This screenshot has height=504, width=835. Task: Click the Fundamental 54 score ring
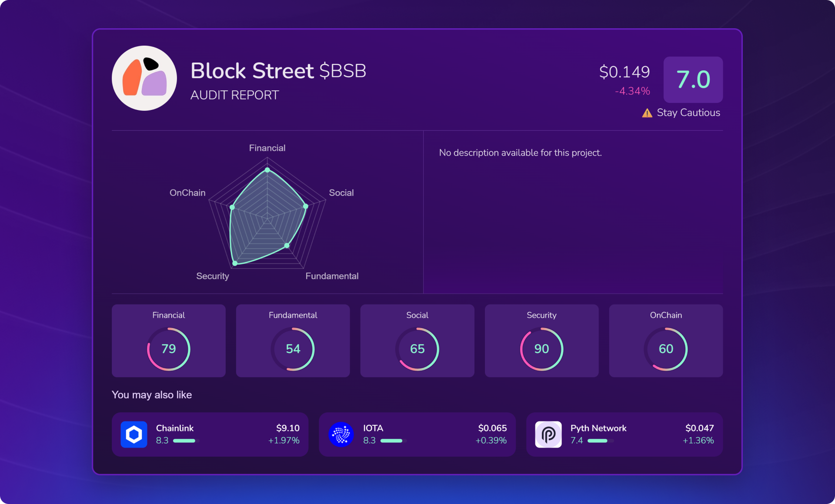293,349
